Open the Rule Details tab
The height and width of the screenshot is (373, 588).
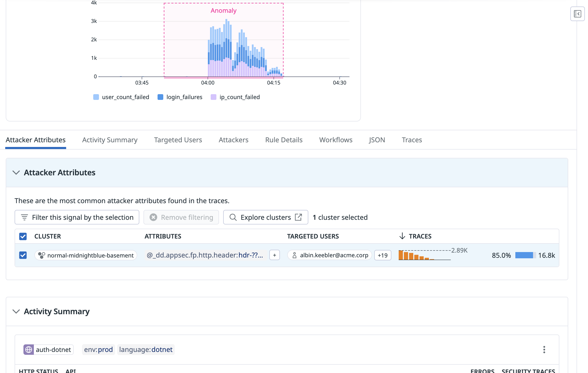[284, 140]
